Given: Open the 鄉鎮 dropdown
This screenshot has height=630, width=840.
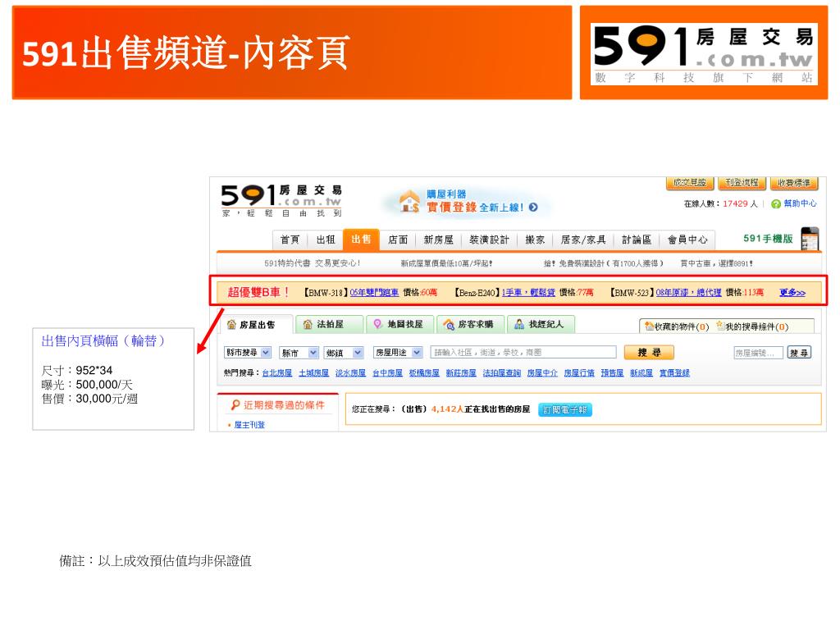Looking at the screenshot, I should point(344,353).
